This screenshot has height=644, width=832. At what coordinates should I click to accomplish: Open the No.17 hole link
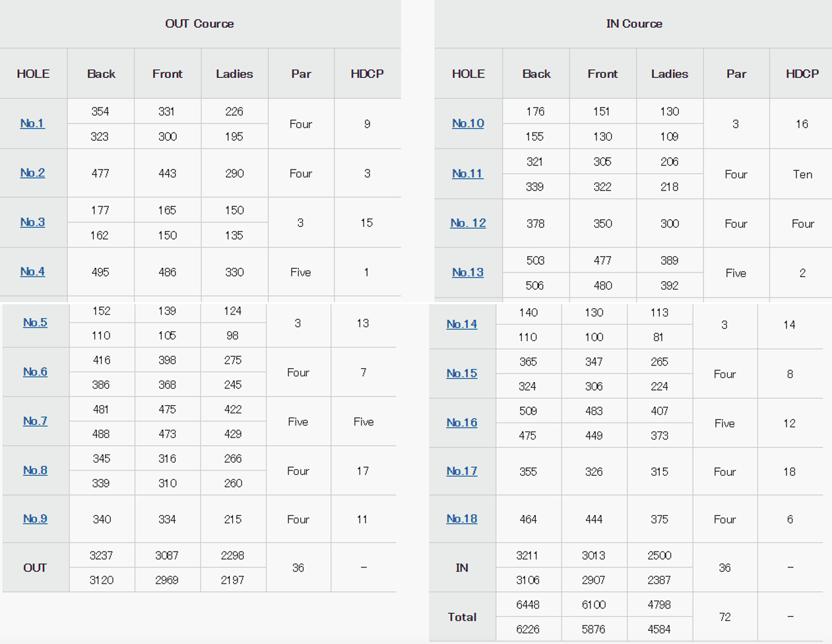pyautogui.click(x=462, y=471)
